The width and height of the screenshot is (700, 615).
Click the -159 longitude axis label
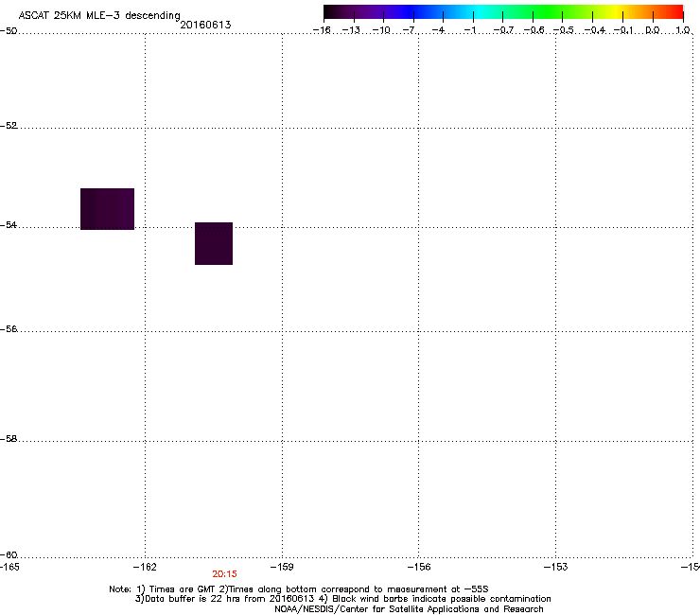[x=282, y=567]
